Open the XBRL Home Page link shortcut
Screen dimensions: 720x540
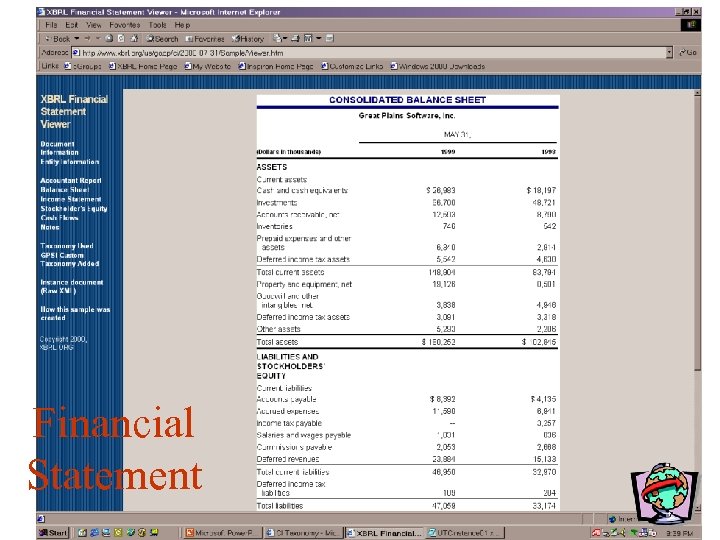tap(143, 66)
